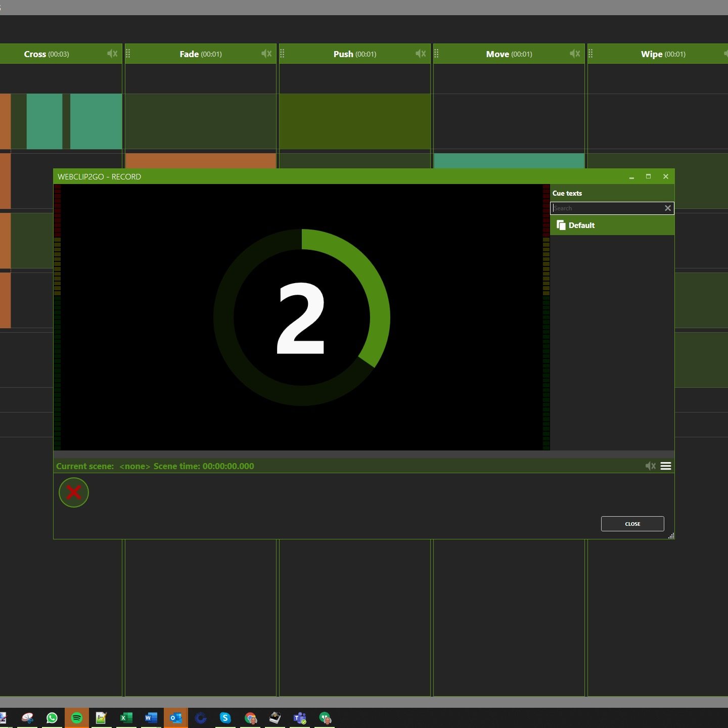728x728 pixels.
Task: Select the Push (00:01) column header
Action: pyautogui.click(x=355, y=54)
